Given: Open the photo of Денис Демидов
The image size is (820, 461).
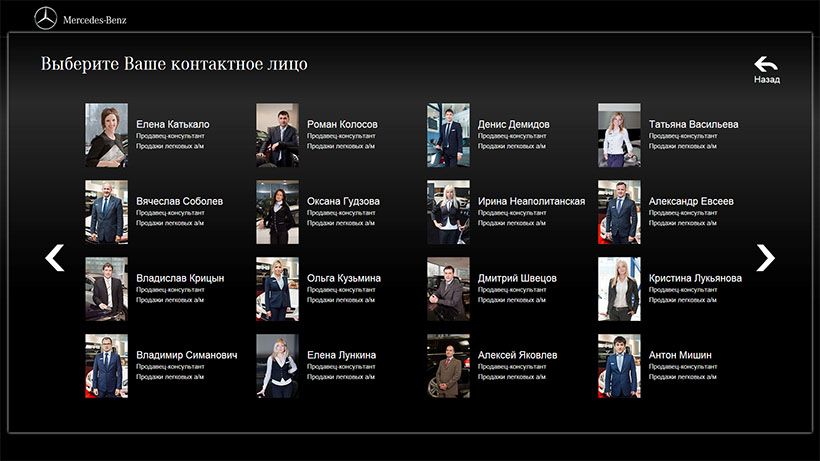Looking at the screenshot, I should [x=448, y=135].
